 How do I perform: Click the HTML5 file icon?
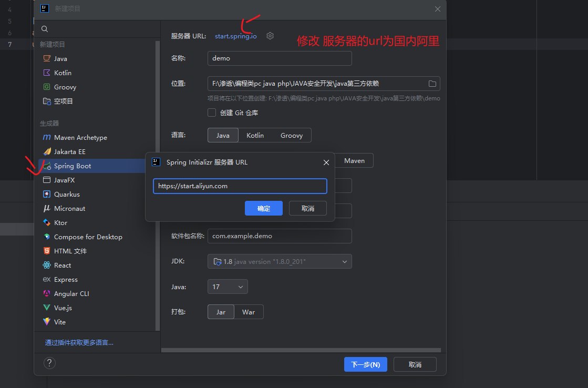[47, 251]
